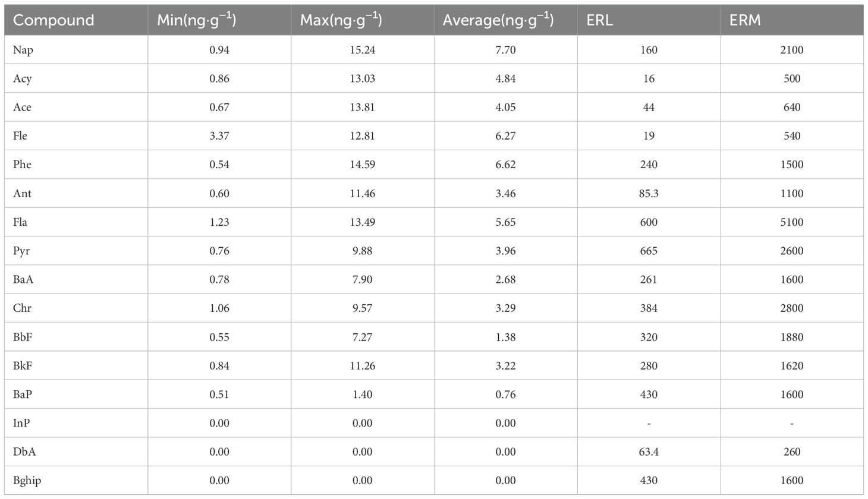Select the Ace row label

[22, 108]
